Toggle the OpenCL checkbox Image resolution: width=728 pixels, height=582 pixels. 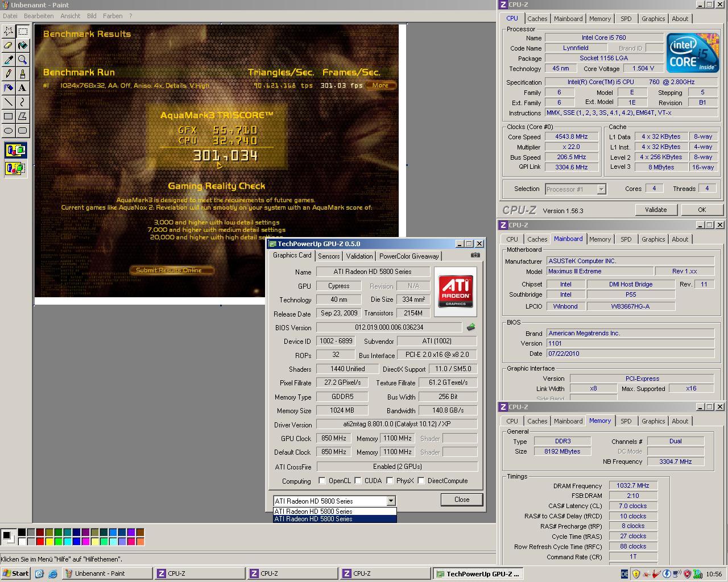click(x=322, y=481)
